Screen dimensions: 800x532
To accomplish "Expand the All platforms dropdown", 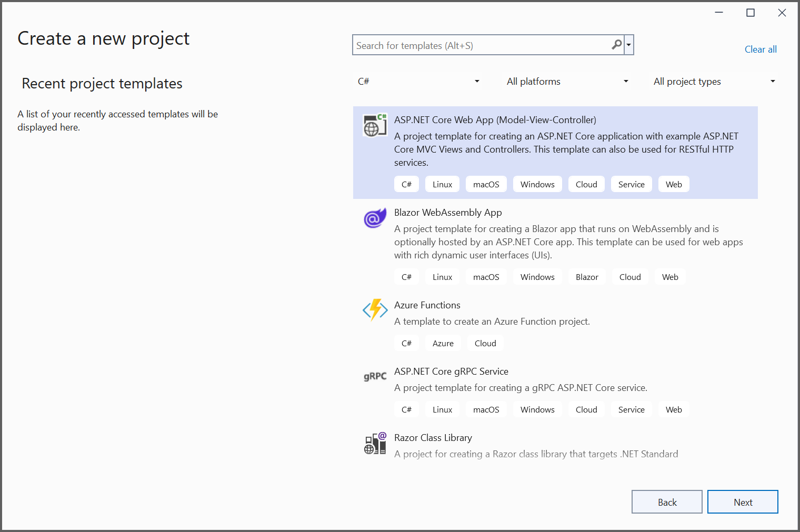I will click(567, 82).
